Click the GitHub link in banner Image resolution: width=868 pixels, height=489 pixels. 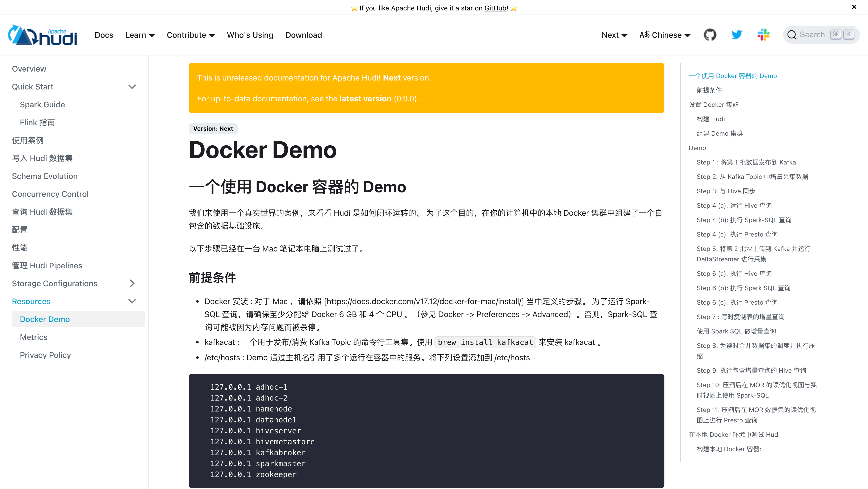pyautogui.click(x=495, y=8)
